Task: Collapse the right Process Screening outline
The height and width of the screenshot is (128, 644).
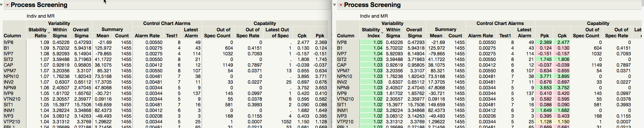Action: pos(335,5)
